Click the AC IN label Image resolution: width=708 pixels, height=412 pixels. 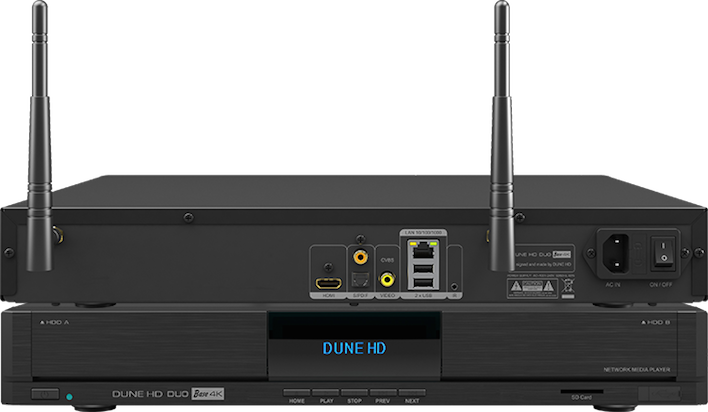[613, 285]
